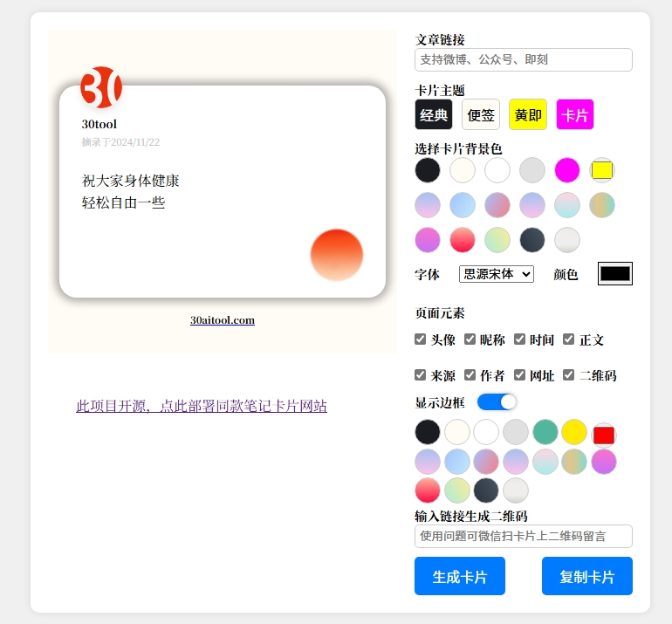Pick pink-to-teal gradient card background
The width and height of the screenshot is (672, 624).
pos(567,205)
